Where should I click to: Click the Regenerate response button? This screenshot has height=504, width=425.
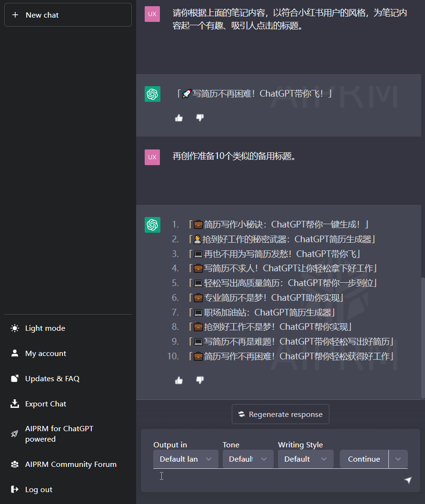(280, 414)
